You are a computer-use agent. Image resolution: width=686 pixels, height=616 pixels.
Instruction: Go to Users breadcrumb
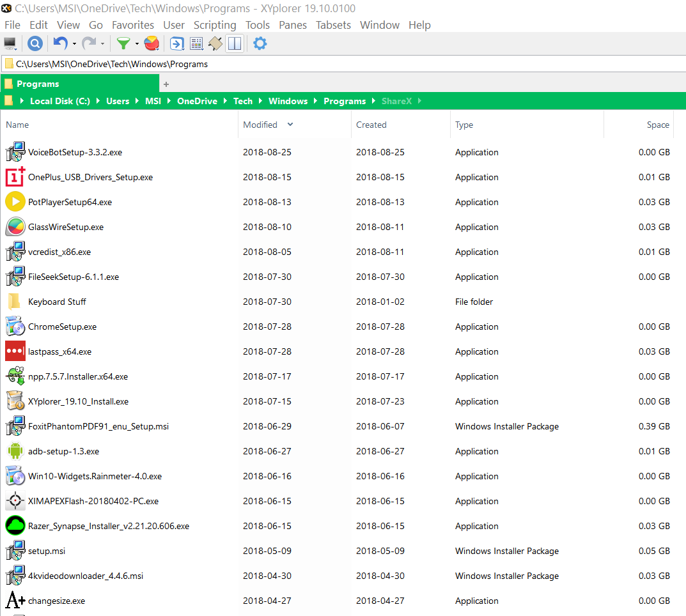point(118,101)
